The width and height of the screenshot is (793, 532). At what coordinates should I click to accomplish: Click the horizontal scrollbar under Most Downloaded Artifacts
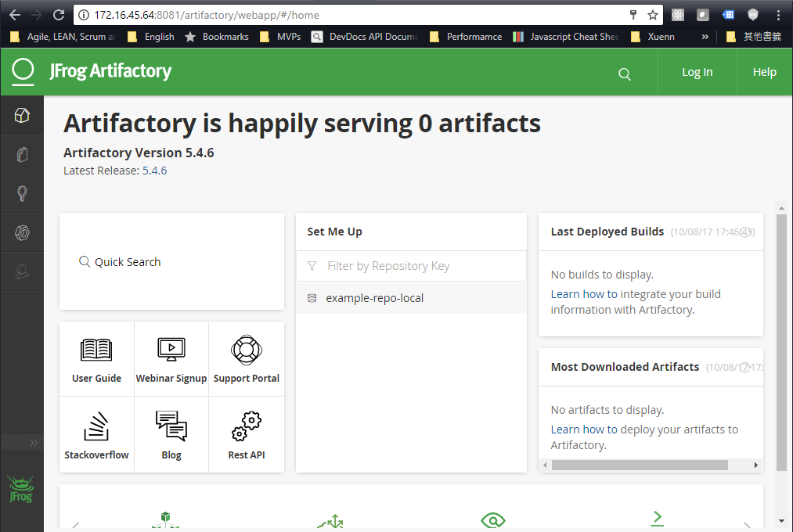(639, 465)
